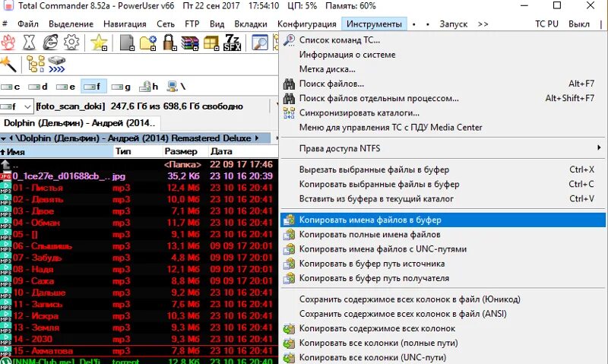
Task: Choose Копировать в буфер путь получателя
Action: click(442, 278)
